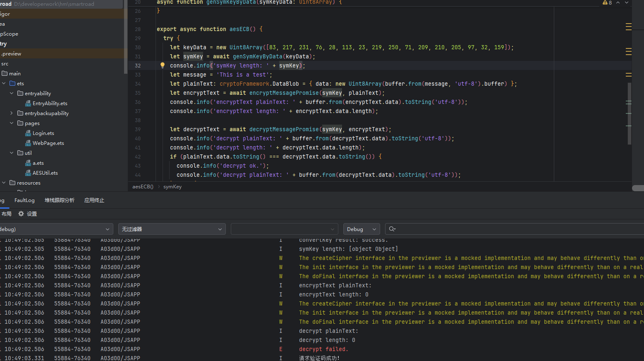Open the Debug log level dropdown
The width and height of the screenshot is (644, 361).
(362, 229)
